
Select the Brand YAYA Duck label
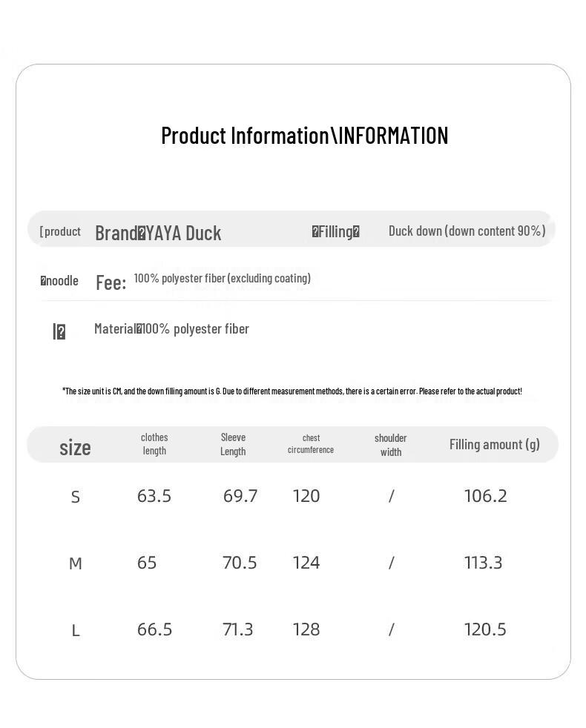[158, 233]
